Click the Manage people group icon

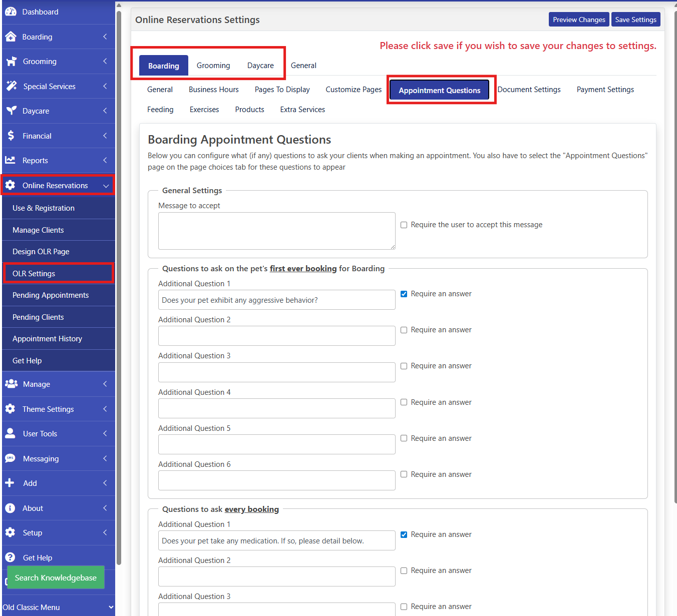(11, 384)
